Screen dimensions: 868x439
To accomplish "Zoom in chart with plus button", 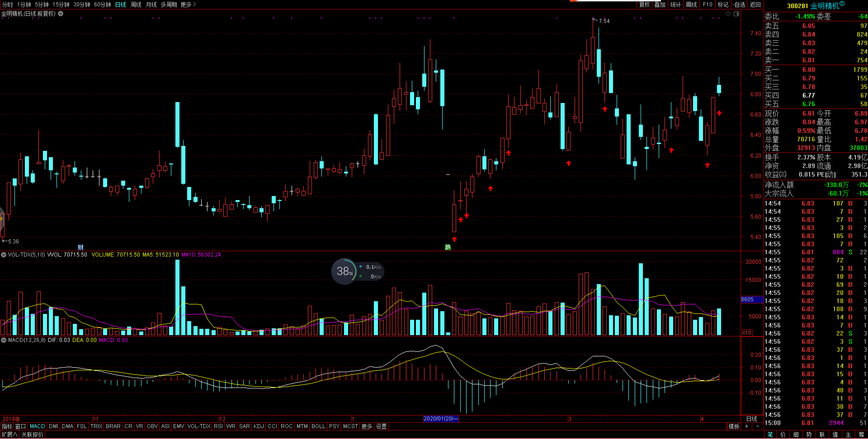I will [746, 426].
